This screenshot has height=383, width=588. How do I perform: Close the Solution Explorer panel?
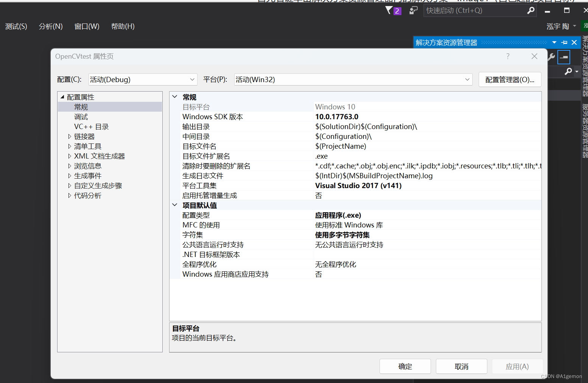574,42
